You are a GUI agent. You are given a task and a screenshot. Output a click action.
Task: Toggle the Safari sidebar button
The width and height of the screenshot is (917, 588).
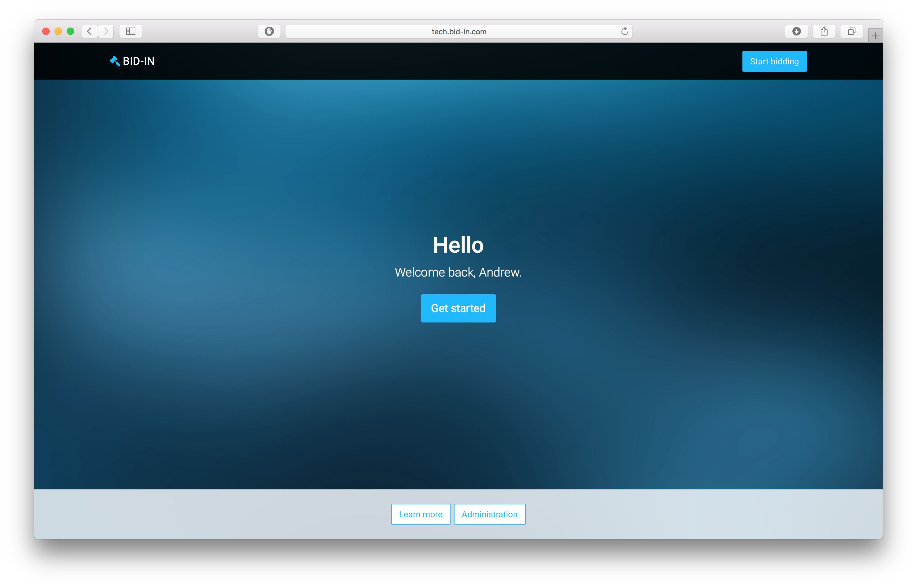click(131, 31)
